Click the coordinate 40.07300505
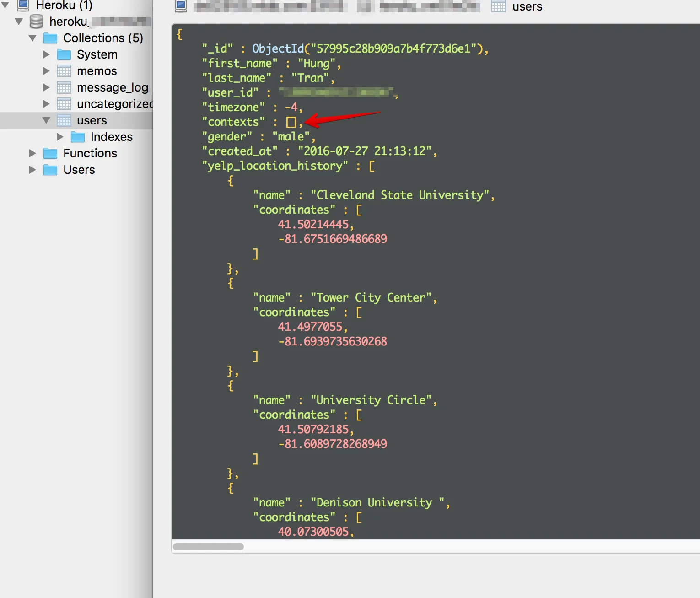The width and height of the screenshot is (700, 598). pyautogui.click(x=313, y=532)
